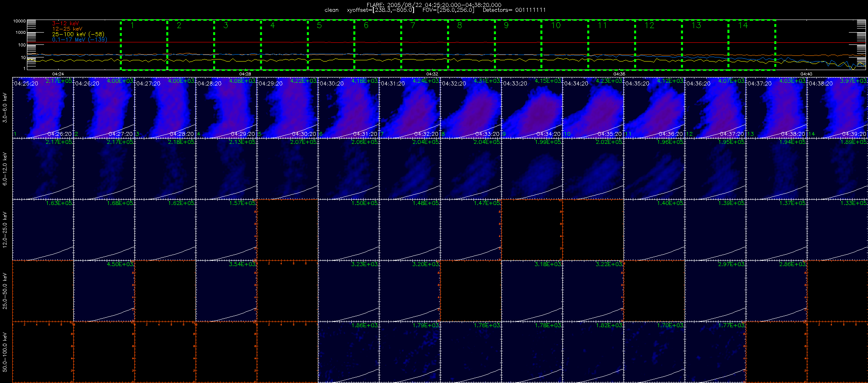Screen dimensions: 868x383
Task: Click the 'Detectors= 001111111' header text
Action: click(x=514, y=10)
